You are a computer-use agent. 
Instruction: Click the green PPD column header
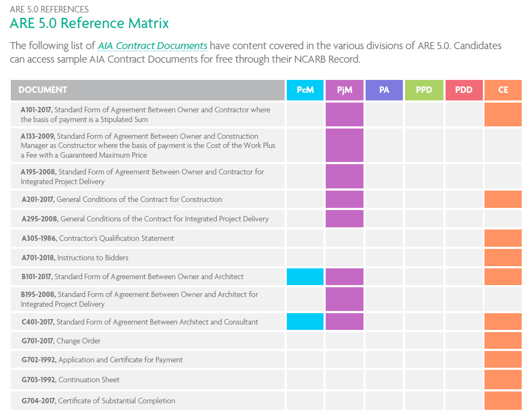pyautogui.click(x=424, y=90)
